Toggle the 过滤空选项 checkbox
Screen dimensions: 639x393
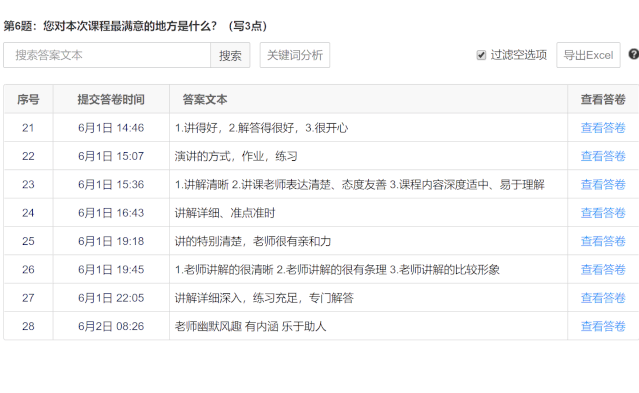point(481,55)
